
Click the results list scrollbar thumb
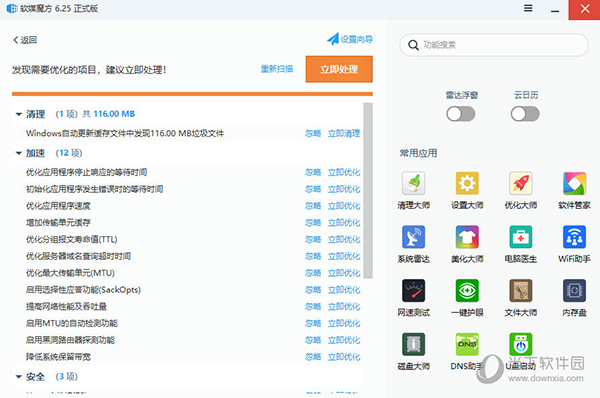tap(368, 190)
